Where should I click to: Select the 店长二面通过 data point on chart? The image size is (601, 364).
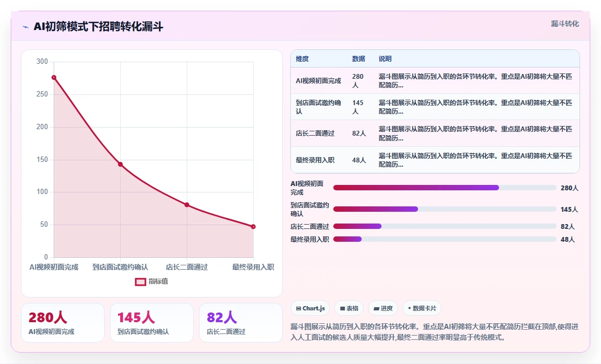[187, 205]
